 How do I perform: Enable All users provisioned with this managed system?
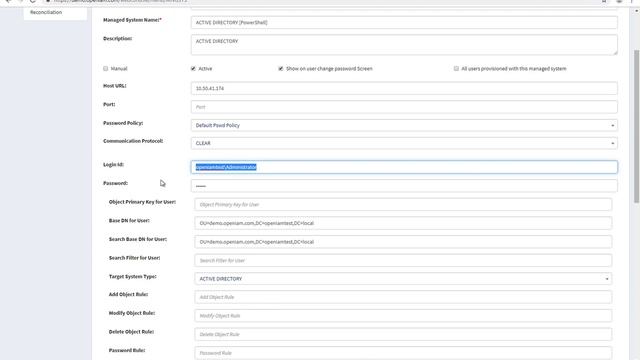pyautogui.click(x=456, y=69)
